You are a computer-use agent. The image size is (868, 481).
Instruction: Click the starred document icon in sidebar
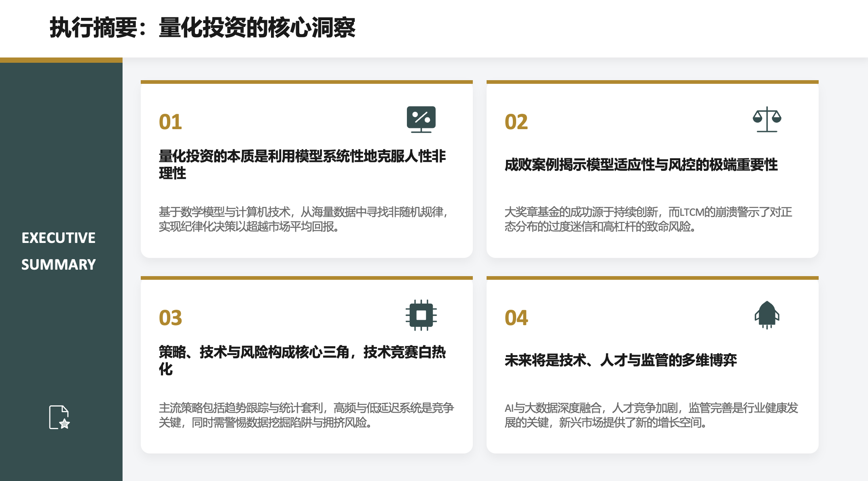coord(59,417)
